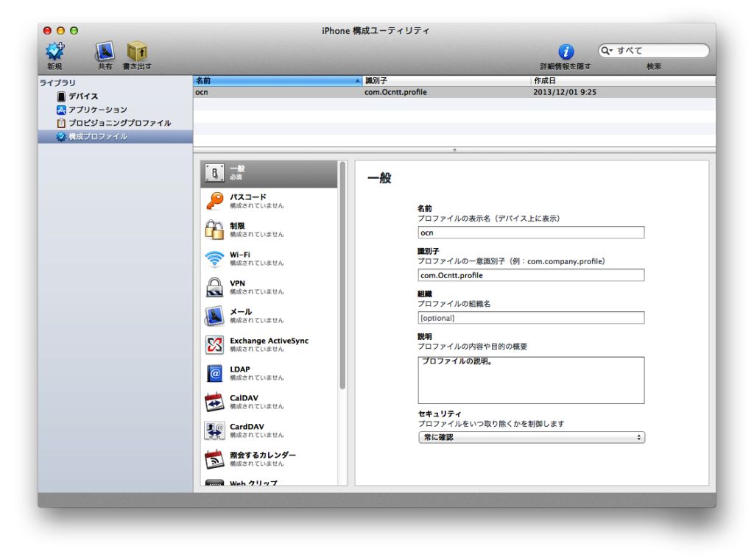Viewport: 754px width, 560px height.
Task: Select the ocn profile row name
Action: tap(202, 92)
